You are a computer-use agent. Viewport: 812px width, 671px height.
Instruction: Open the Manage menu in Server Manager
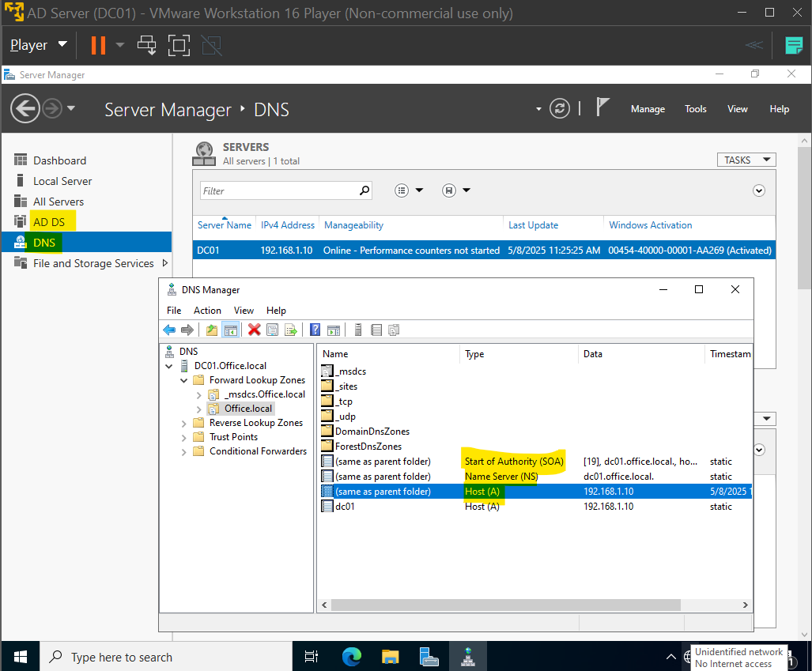(648, 109)
